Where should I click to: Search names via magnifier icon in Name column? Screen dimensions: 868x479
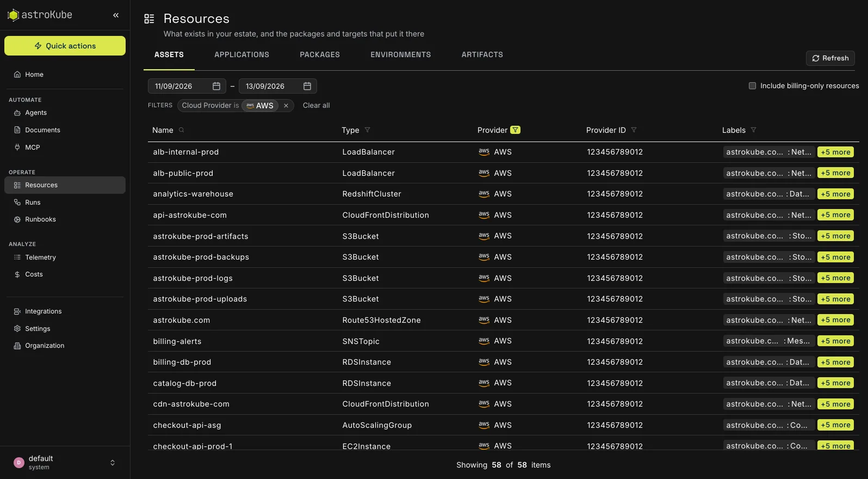point(182,130)
